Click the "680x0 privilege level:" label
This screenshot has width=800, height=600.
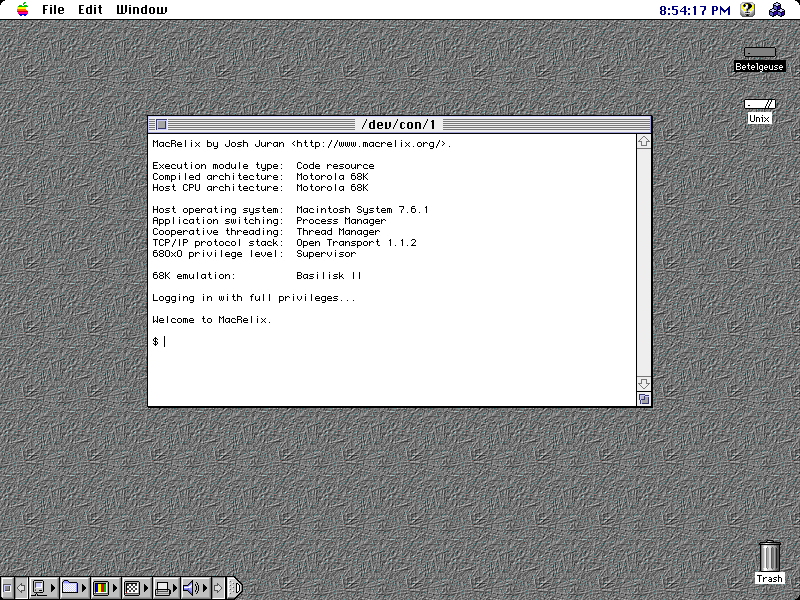pyautogui.click(x=218, y=254)
